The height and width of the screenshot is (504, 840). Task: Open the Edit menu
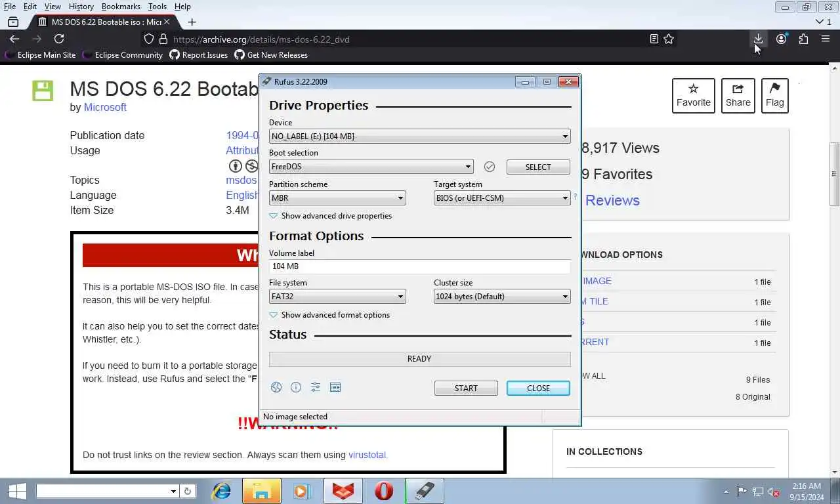coord(30,7)
